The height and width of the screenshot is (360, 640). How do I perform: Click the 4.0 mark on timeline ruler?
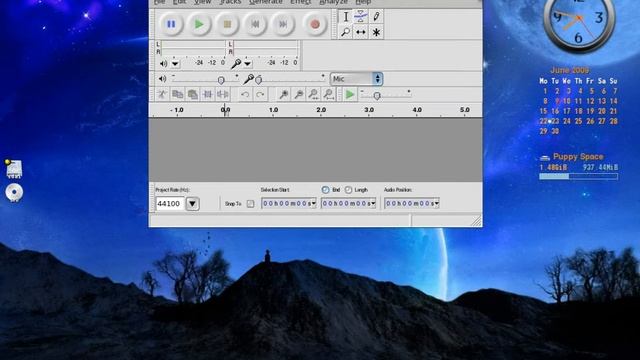tap(417, 110)
